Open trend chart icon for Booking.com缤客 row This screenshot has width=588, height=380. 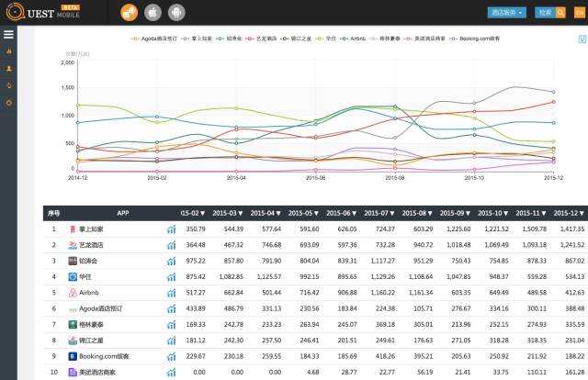click(x=172, y=356)
